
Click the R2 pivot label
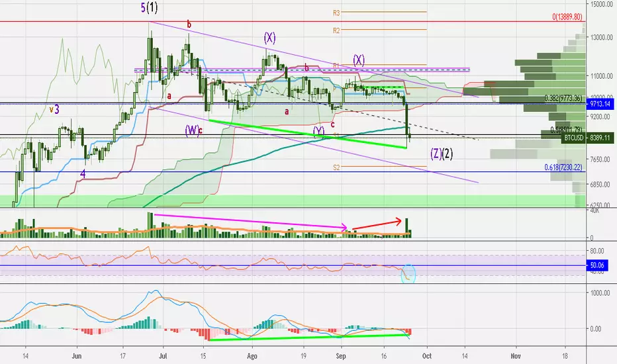[x=336, y=30]
